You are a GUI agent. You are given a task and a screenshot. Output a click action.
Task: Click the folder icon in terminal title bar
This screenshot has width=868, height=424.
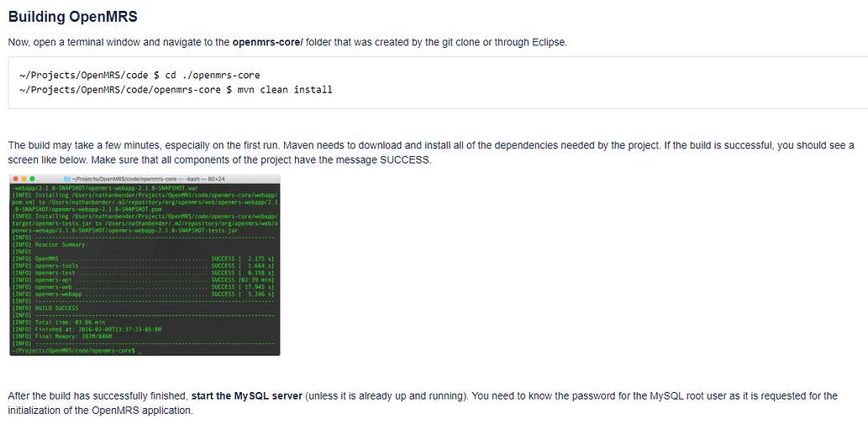(68, 179)
